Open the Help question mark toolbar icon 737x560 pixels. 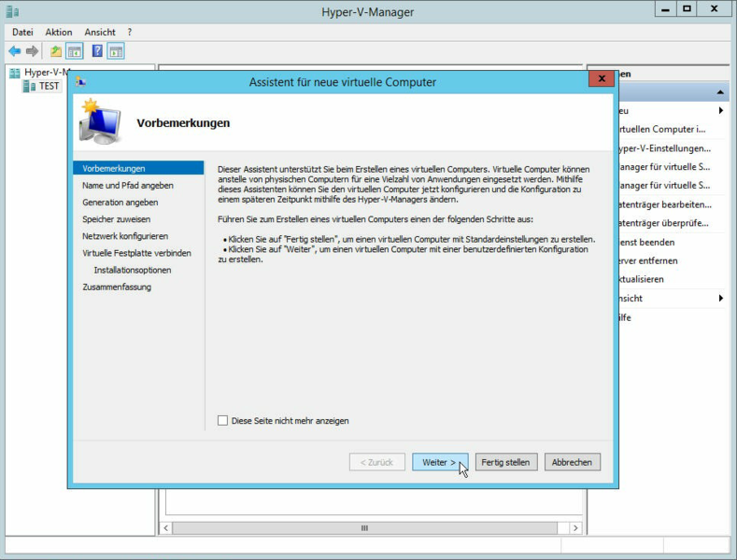click(x=97, y=50)
